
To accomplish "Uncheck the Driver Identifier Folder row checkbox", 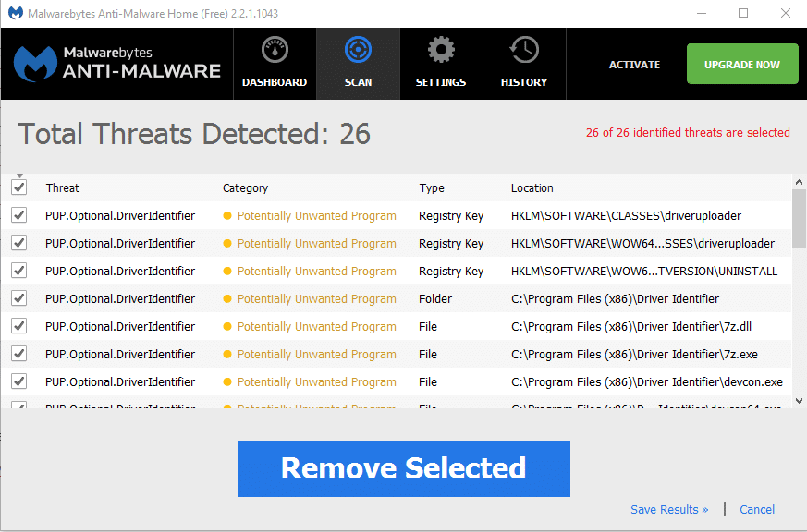I will (19, 298).
